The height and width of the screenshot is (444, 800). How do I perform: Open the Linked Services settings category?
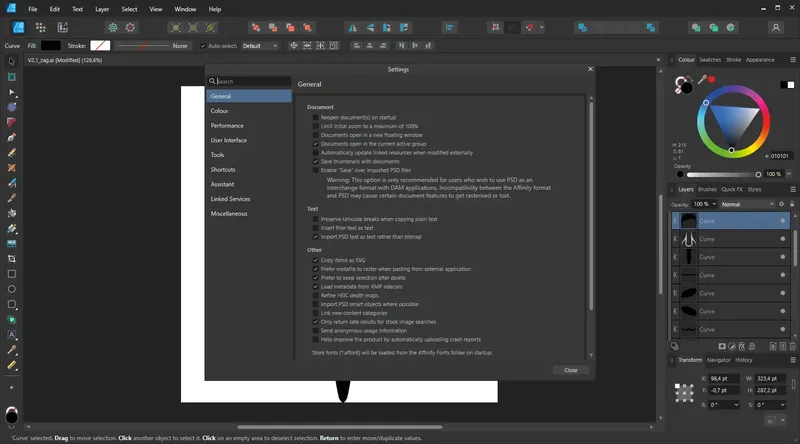pyautogui.click(x=249, y=199)
